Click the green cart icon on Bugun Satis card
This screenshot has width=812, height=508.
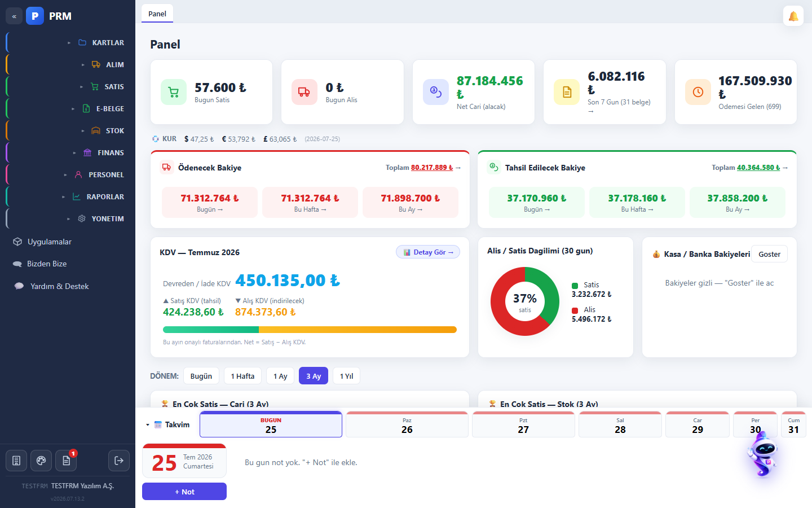click(x=174, y=92)
